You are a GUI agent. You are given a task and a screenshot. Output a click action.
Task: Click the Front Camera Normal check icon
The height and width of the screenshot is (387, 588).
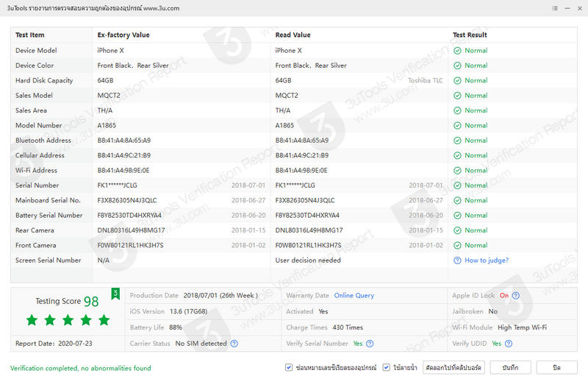pyautogui.click(x=457, y=246)
